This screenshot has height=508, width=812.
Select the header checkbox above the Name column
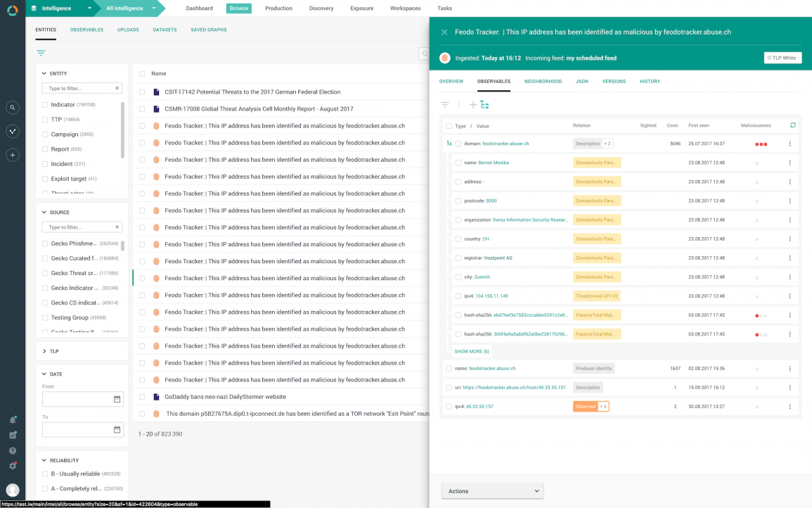coord(141,74)
